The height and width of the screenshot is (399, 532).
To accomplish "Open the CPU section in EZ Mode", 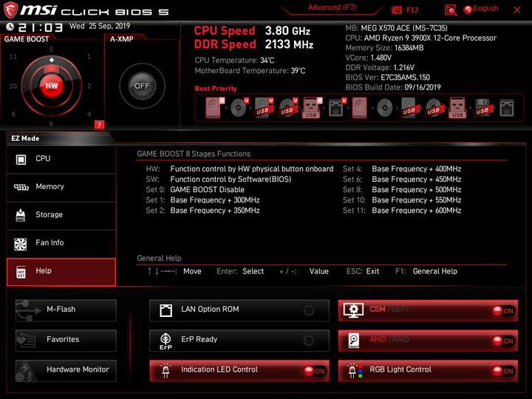I will (61, 159).
